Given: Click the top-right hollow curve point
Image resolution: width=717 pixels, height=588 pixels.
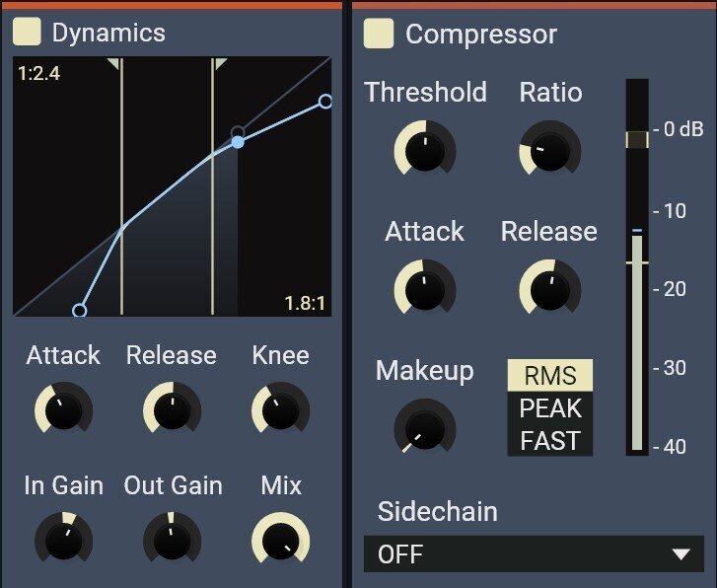Looking at the screenshot, I should point(325,102).
